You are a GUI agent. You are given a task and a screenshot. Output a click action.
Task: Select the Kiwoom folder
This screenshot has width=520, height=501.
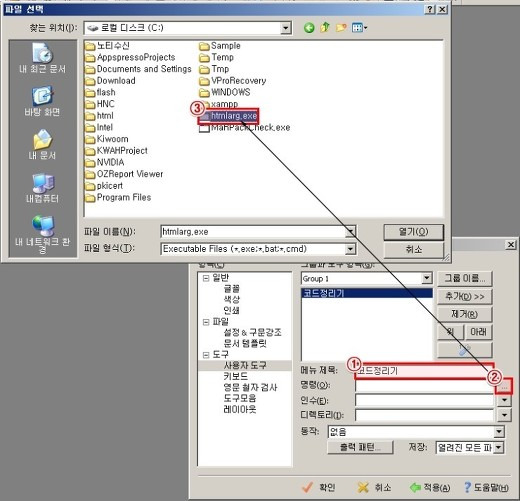point(107,139)
